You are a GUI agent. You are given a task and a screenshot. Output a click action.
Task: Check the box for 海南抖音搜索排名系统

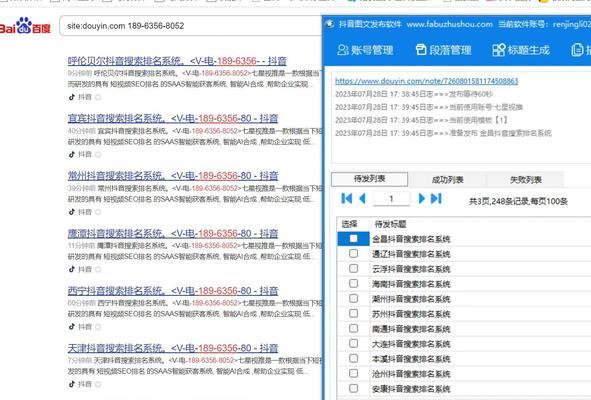(353, 284)
